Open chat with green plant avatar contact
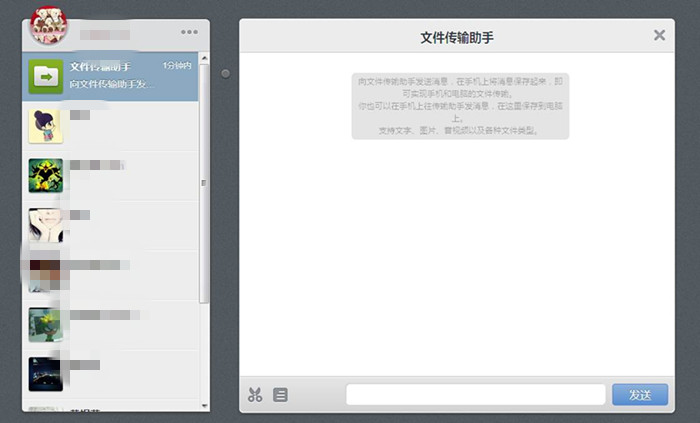The image size is (700, 423). pos(110,325)
